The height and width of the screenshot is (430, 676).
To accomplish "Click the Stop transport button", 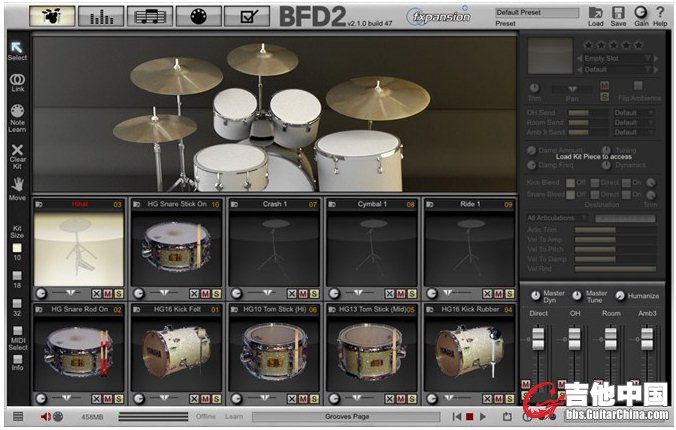I will point(469,417).
